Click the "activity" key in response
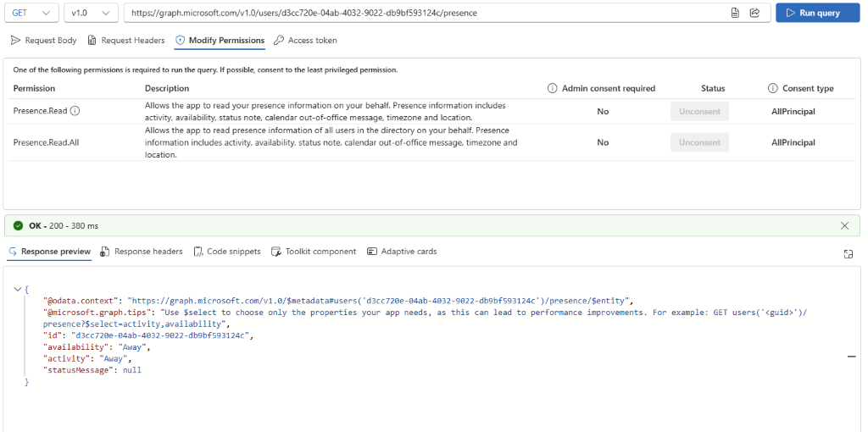Image resolution: width=868 pixels, height=432 pixels. pyautogui.click(x=67, y=359)
